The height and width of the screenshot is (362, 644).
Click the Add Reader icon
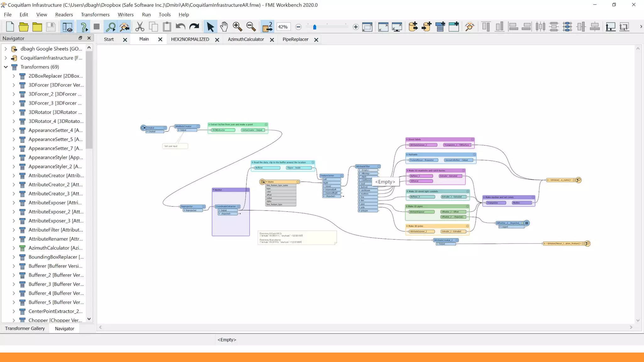tap(413, 27)
